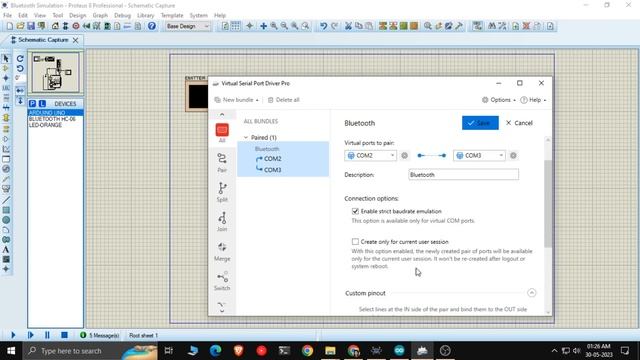640x360 pixels.
Task: Pause the simulation
Action: click(x=47, y=335)
